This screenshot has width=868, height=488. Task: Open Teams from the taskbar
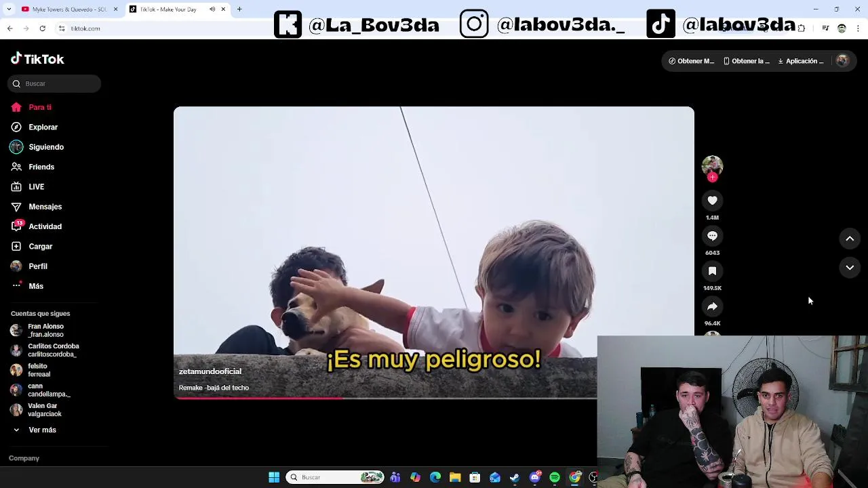395,477
